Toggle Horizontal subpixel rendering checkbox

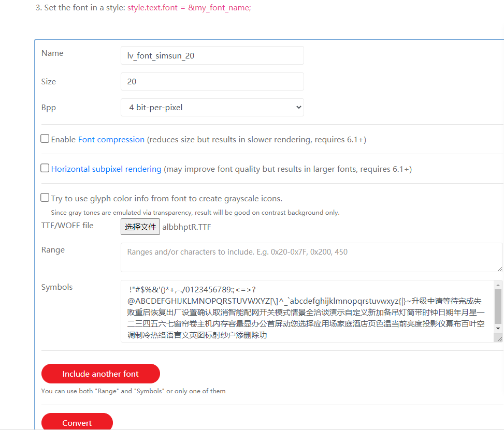[45, 168]
